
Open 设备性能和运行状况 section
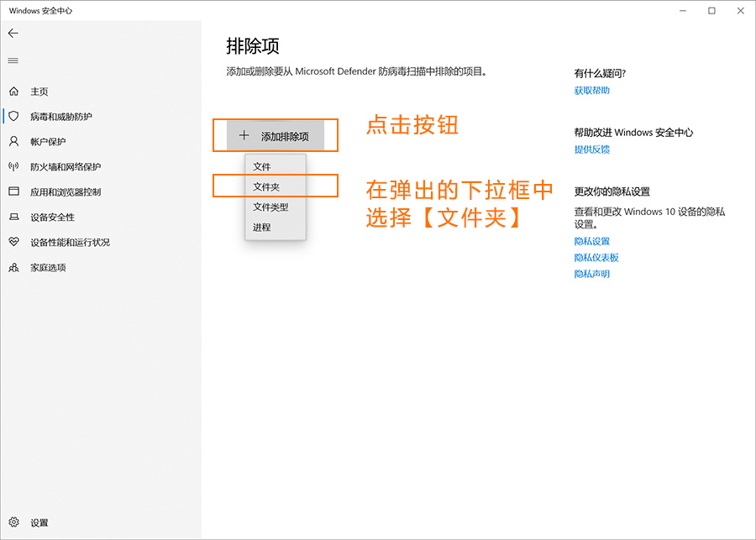coord(70,243)
